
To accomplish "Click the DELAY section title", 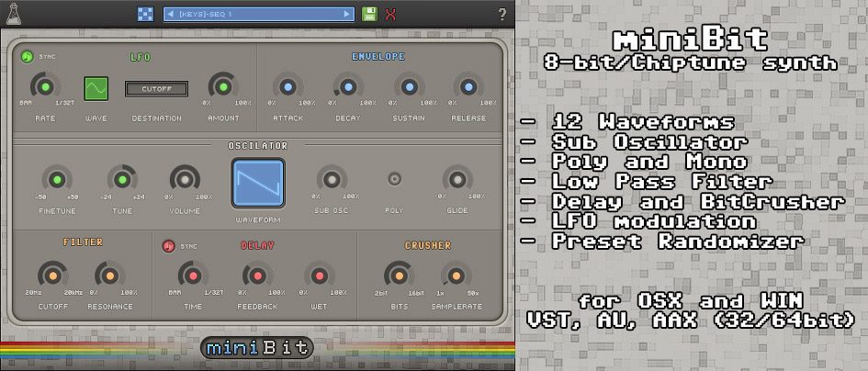I will [x=257, y=245].
